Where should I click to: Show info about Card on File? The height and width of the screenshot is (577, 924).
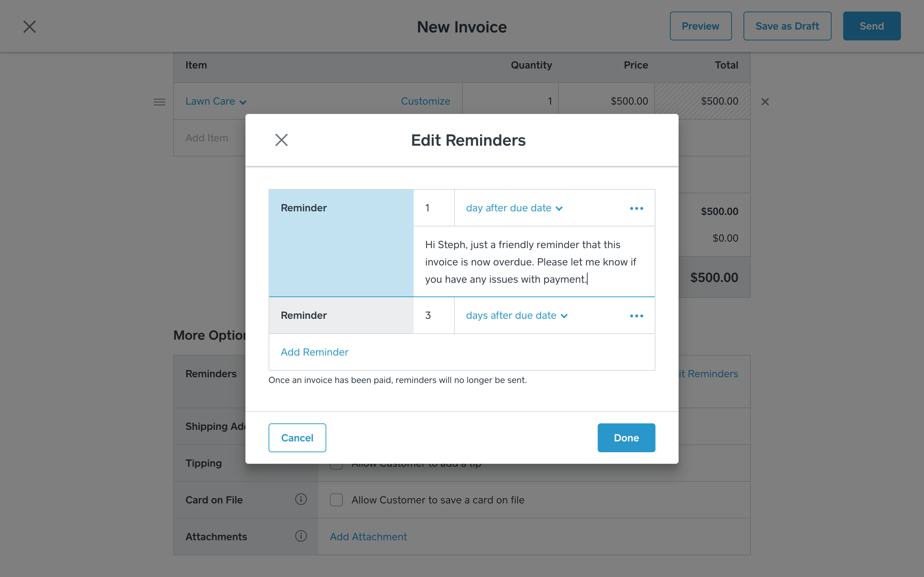301,499
